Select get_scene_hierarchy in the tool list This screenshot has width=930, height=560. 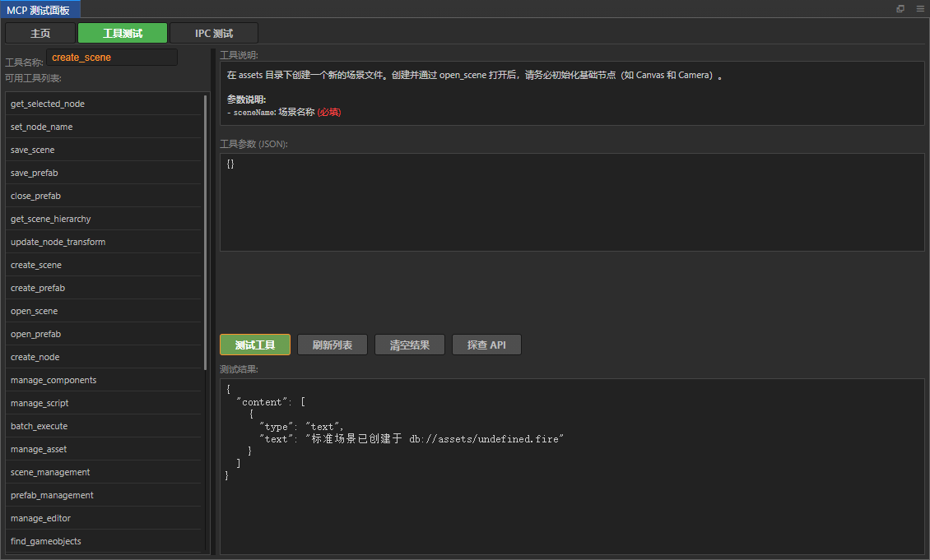pyautogui.click(x=103, y=219)
